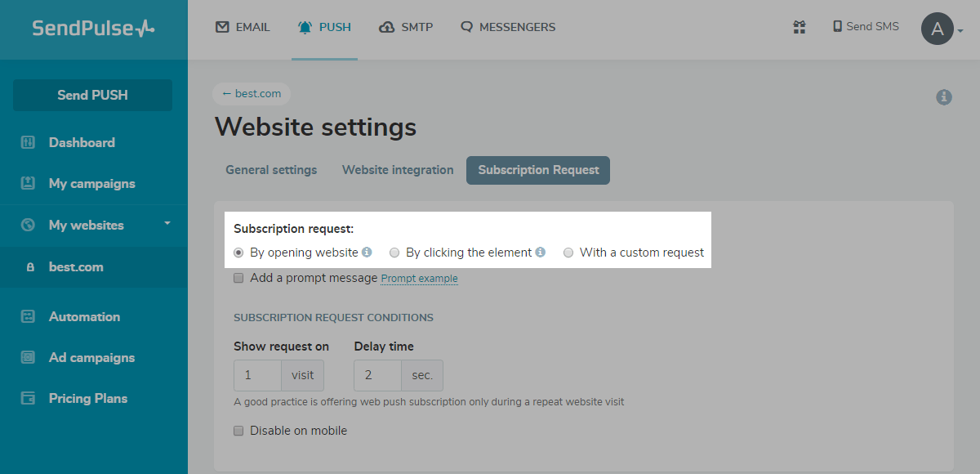Viewport: 980px width, 474px height.
Task: Select By clicking the element option
Action: (x=394, y=253)
